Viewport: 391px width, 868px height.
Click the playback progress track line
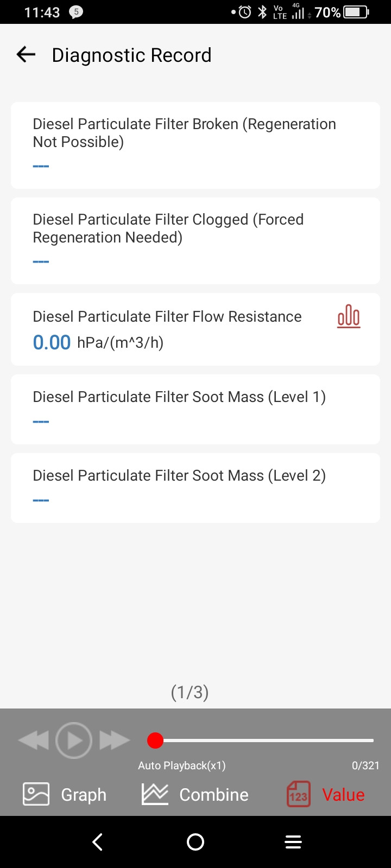(272, 740)
